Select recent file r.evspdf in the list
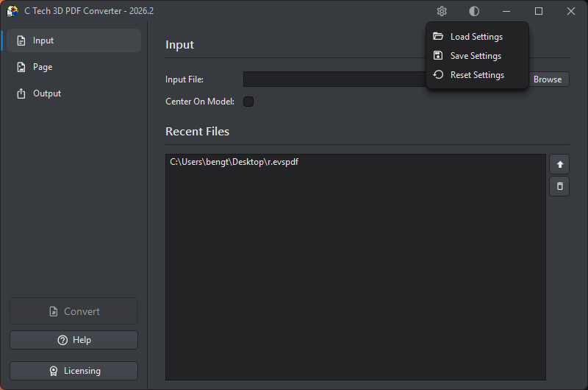Viewport: 588px width, 390px height. [x=234, y=162]
